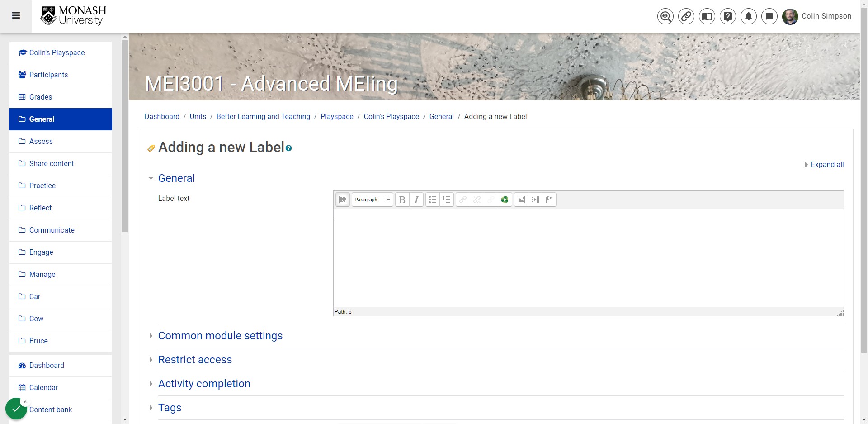
Task: Click the main page vertical scrollbar
Action: [864, 181]
